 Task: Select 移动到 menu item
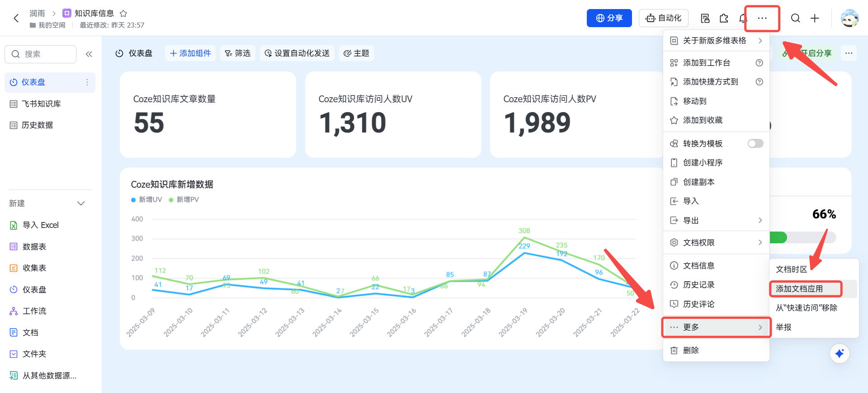[x=716, y=101]
